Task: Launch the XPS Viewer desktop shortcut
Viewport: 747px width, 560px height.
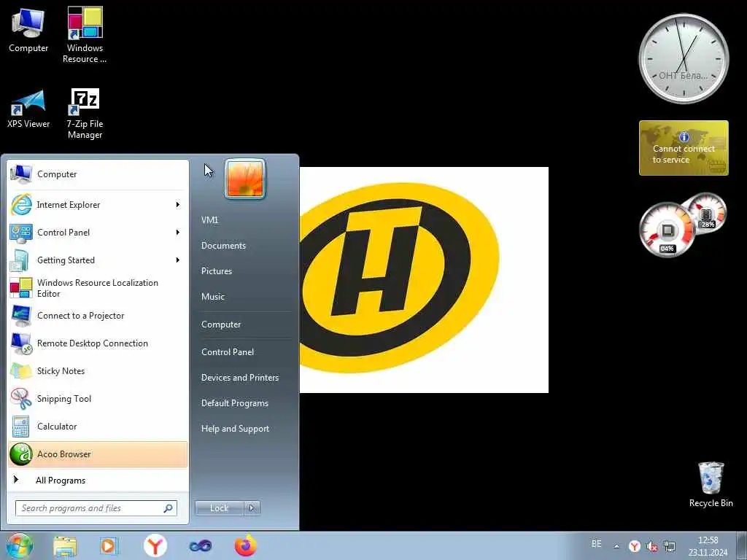Action: [x=28, y=109]
